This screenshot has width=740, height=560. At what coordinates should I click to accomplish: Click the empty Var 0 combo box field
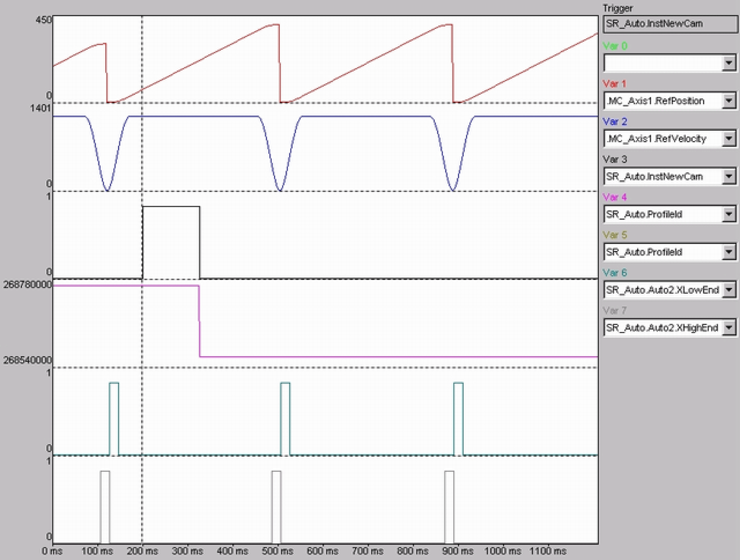click(662, 63)
